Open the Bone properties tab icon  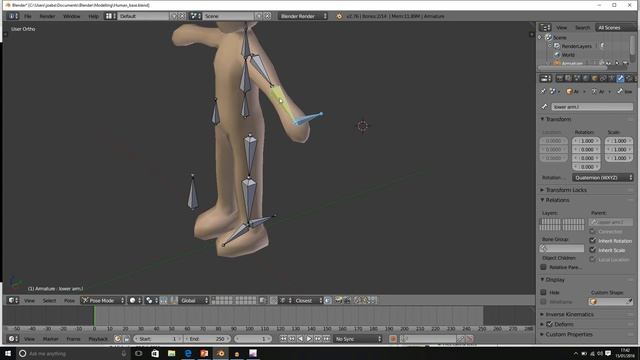[620, 78]
